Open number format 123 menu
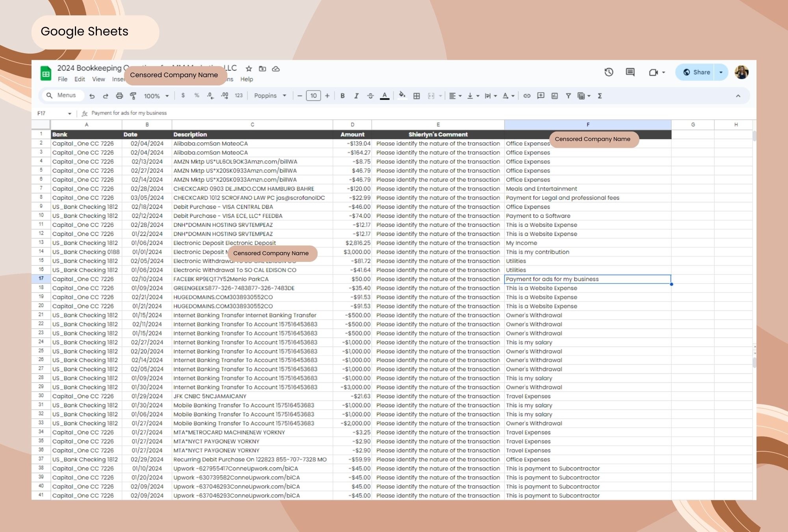 [239, 95]
